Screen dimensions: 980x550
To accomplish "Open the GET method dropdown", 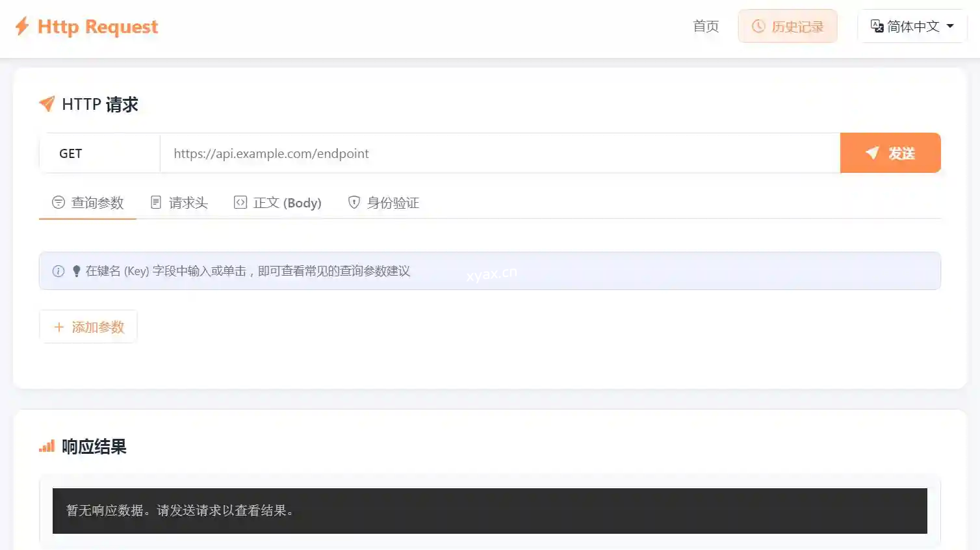I will click(x=99, y=153).
